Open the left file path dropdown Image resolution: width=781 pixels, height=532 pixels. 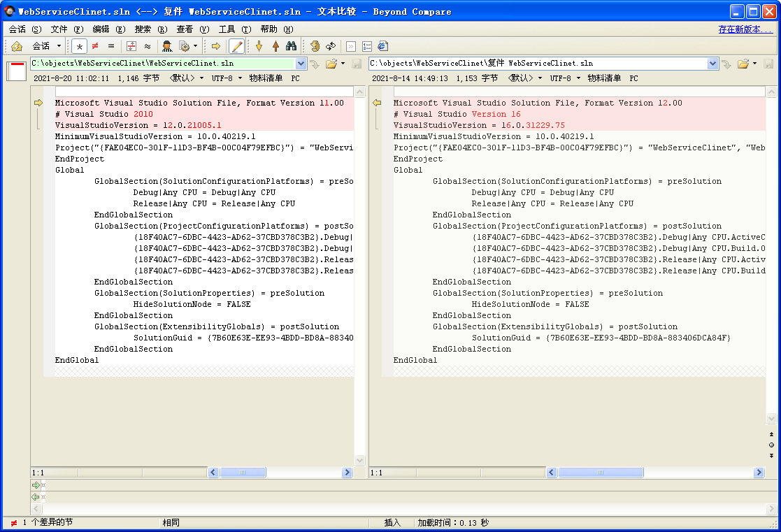pyautogui.click(x=301, y=63)
